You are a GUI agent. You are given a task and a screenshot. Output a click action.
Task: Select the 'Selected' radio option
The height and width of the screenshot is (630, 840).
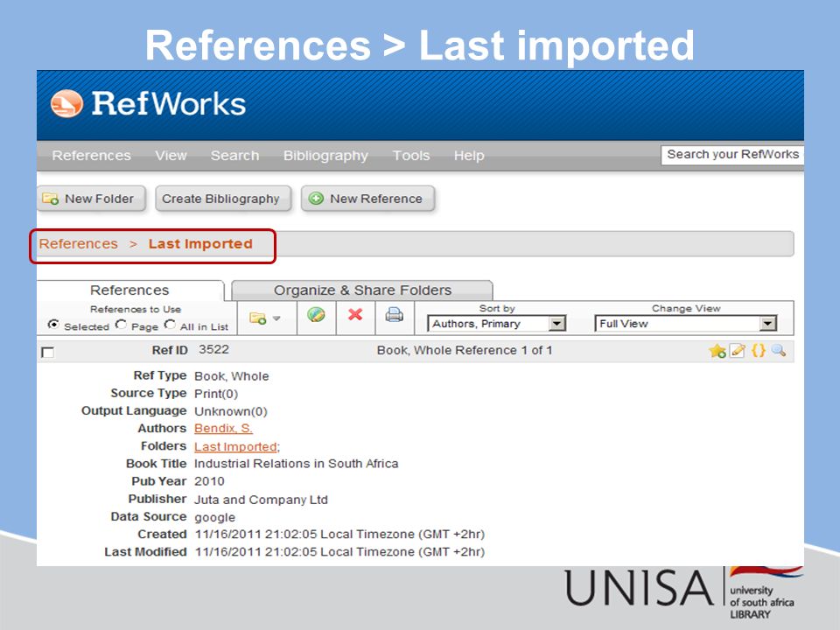click(x=53, y=325)
